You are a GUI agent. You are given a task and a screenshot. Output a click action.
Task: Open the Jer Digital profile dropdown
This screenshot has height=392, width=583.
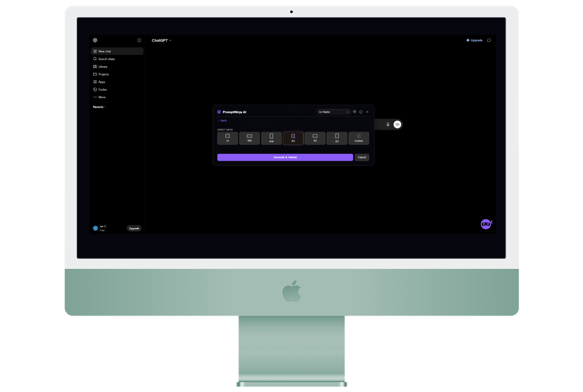tap(334, 112)
